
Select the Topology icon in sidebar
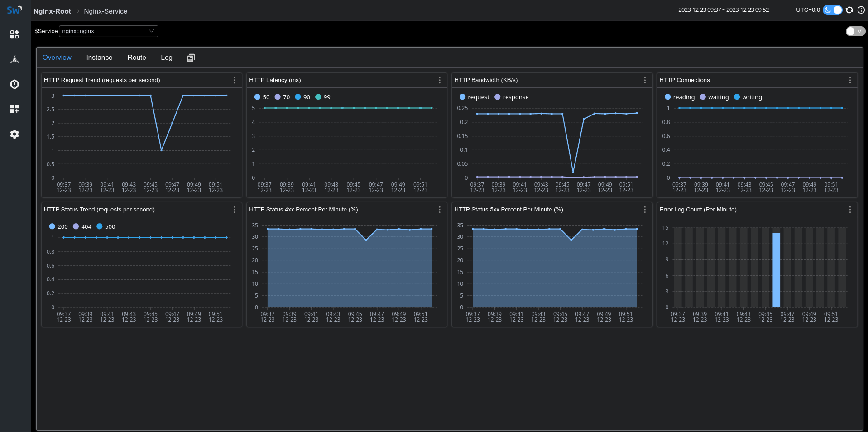click(14, 59)
